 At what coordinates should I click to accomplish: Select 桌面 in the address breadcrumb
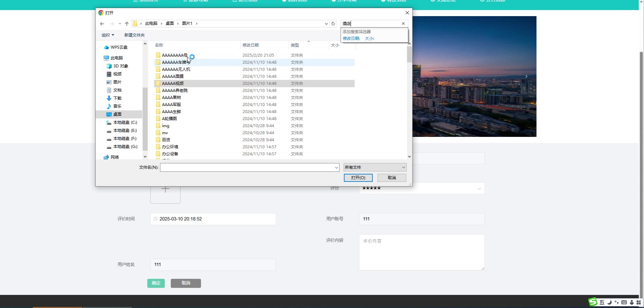(x=170, y=23)
